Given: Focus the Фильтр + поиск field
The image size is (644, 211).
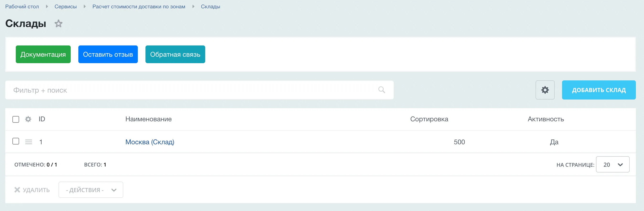Looking at the screenshot, I should coord(199,90).
